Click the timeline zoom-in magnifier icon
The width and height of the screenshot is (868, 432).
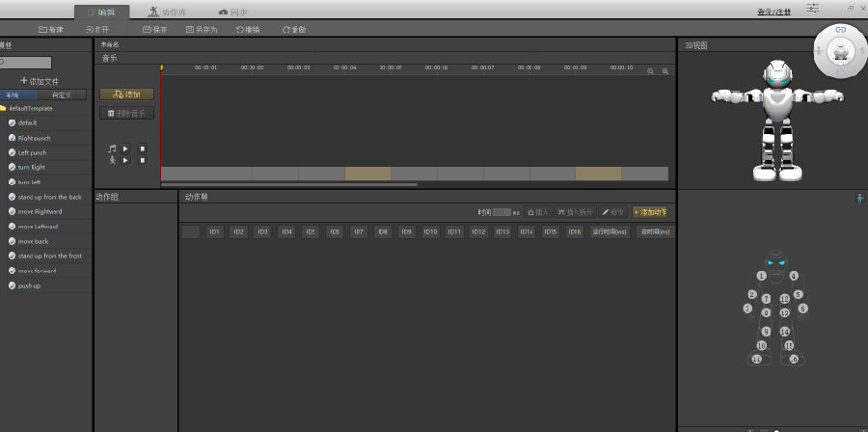click(x=665, y=71)
